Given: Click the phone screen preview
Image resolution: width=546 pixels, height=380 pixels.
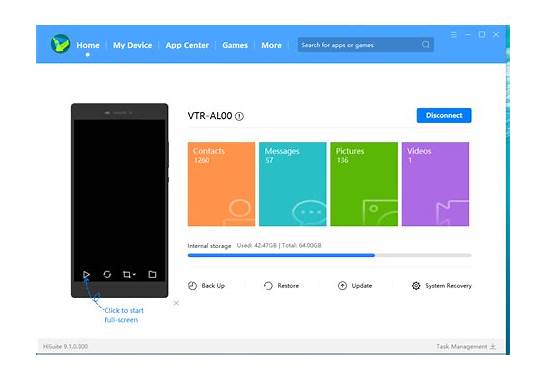Looking at the screenshot, I should (119, 200).
